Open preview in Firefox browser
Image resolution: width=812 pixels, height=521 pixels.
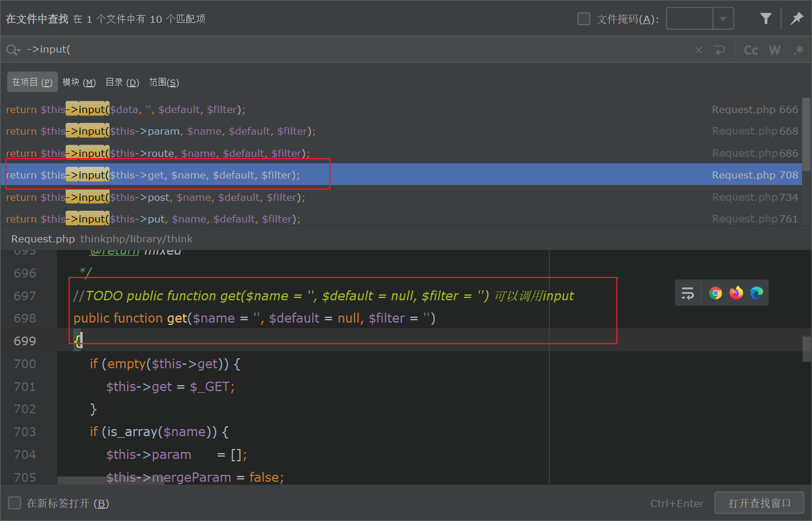click(x=736, y=293)
